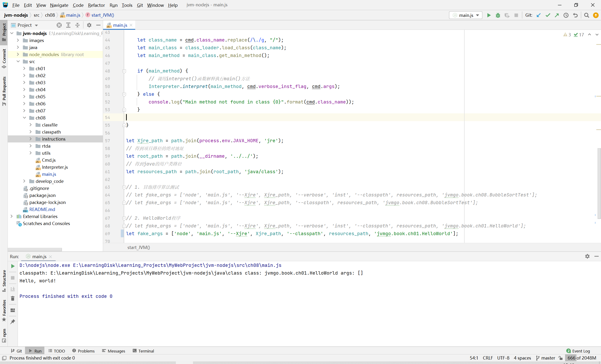Expand the instructions folder in tree
Screen dimensions: 601x364
pos(31,139)
